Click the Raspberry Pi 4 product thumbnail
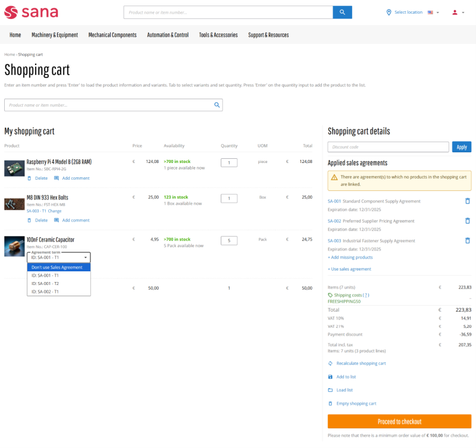The width and height of the screenshot is (476, 448). (x=14, y=168)
